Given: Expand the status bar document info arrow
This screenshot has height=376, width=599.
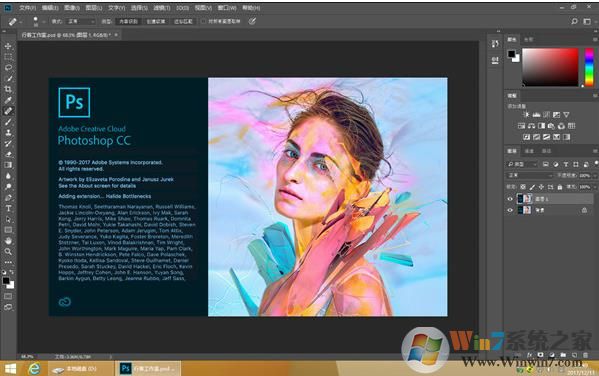Looking at the screenshot, I should 111,357.
